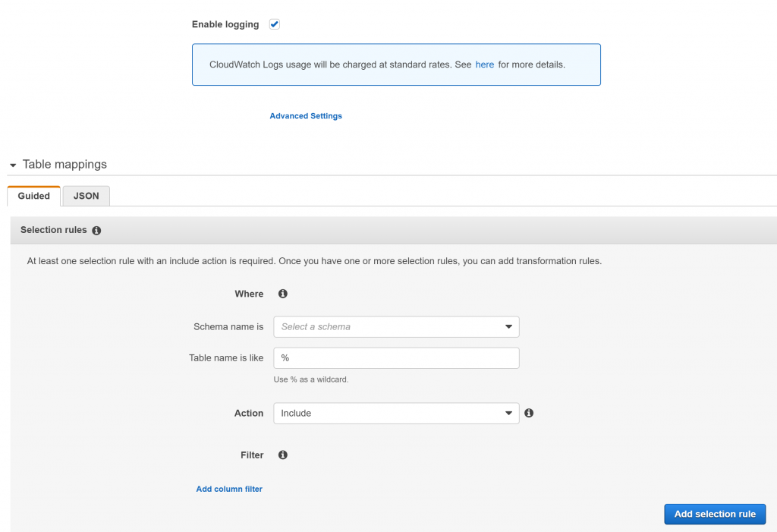The image size is (777, 532).
Task: Click info icon beside Action dropdown
Action: click(x=529, y=413)
